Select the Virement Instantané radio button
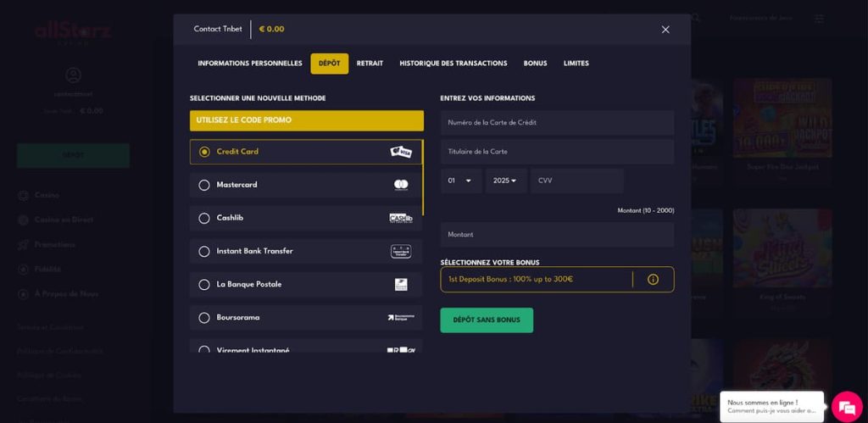The image size is (868, 423). click(204, 349)
